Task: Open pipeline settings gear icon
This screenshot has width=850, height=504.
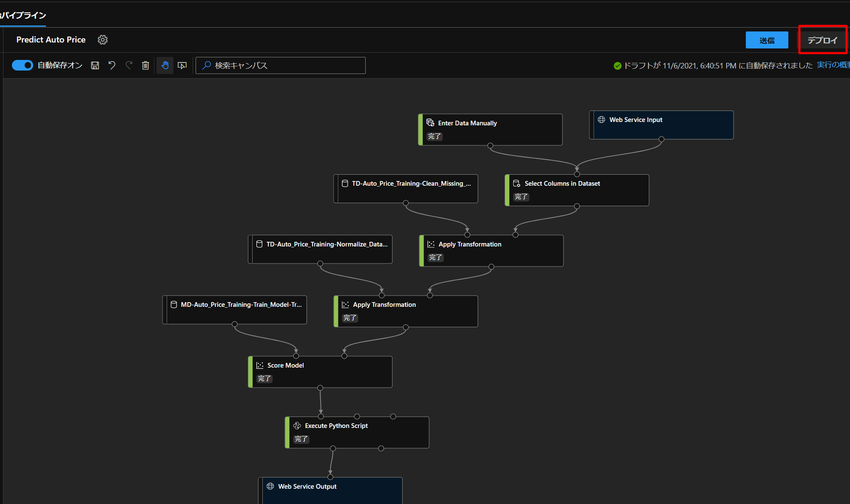Action: (x=102, y=40)
